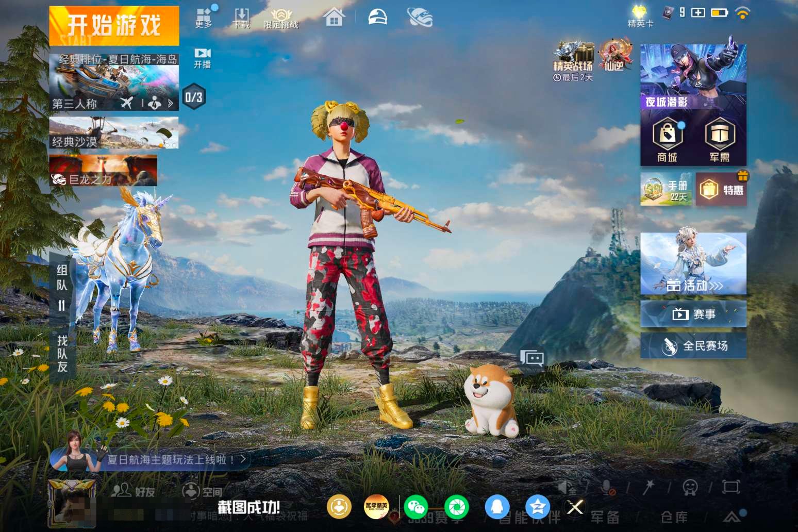Screen dimensions: 798x532
Task: Select the shiba dog pet
Action: point(491,401)
